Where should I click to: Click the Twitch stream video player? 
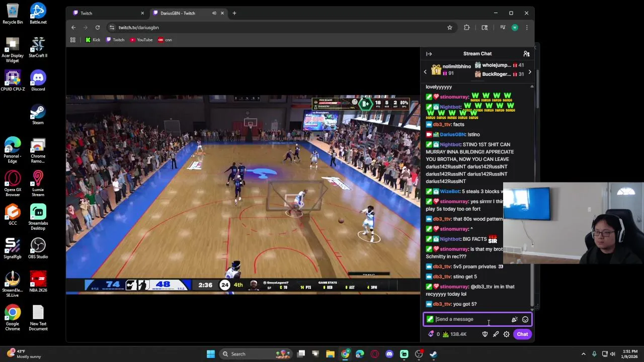(x=243, y=194)
